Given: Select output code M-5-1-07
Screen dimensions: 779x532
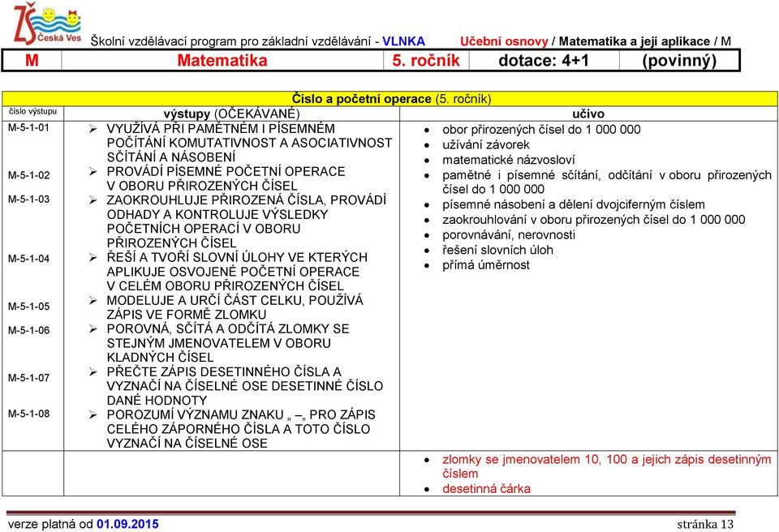Looking at the screenshot, I should click(29, 378).
